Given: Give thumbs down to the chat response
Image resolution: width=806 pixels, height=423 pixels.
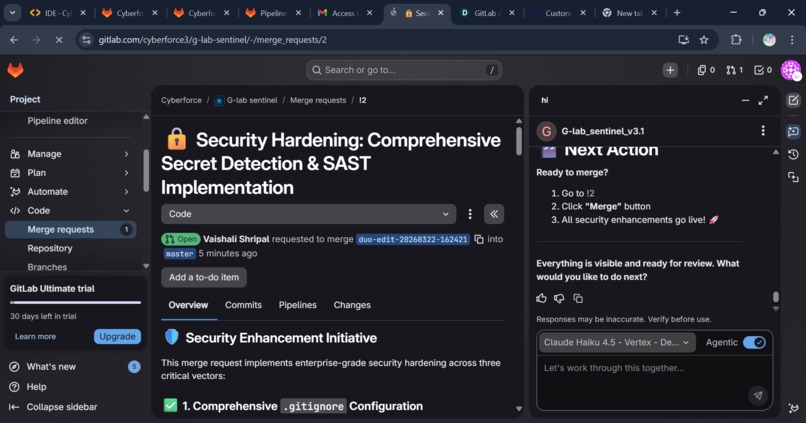Looking at the screenshot, I should (x=559, y=298).
